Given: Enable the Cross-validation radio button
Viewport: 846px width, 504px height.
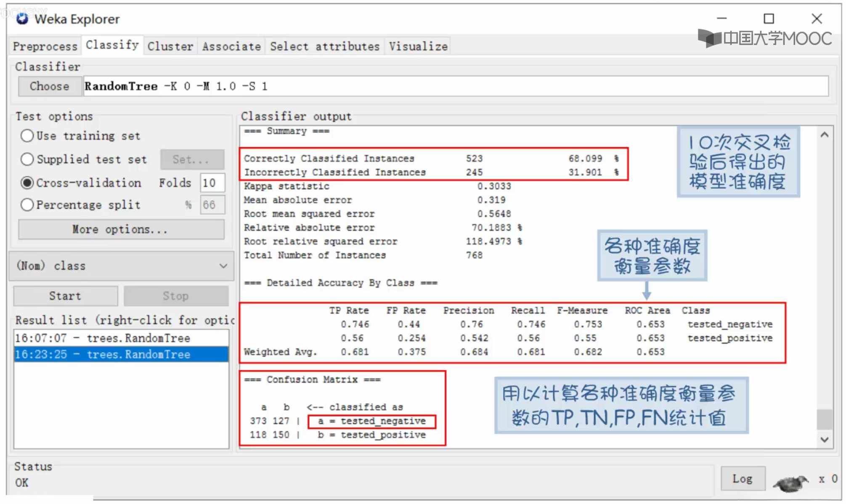Looking at the screenshot, I should coord(27,183).
